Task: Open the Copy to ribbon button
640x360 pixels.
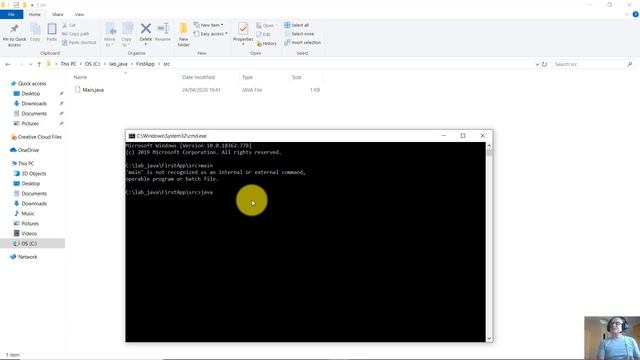Action: [x=127, y=34]
